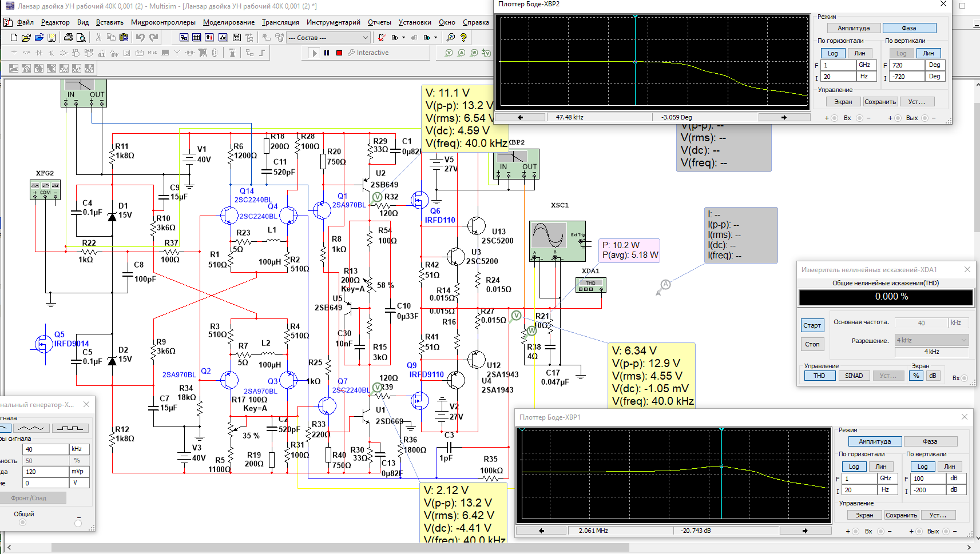Open the Состав dropdown list
The width and height of the screenshot is (980, 554).
point(366,38)
